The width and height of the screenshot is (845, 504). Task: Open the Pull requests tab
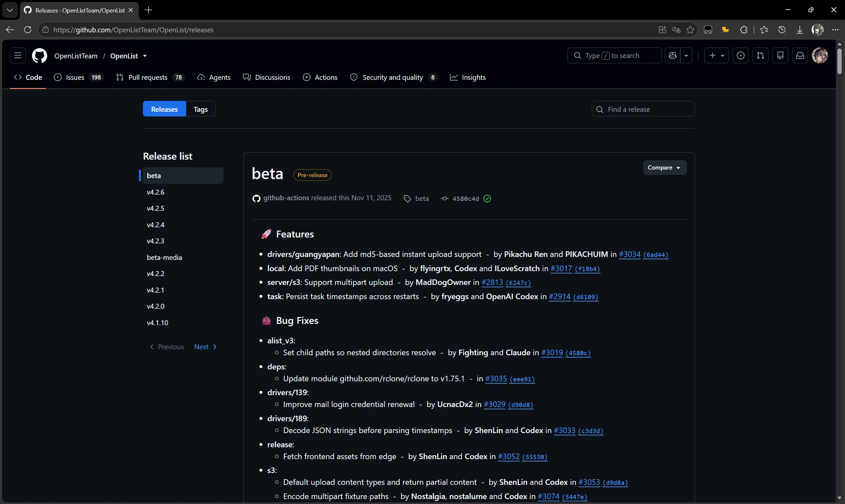click(x=150, y=78)
